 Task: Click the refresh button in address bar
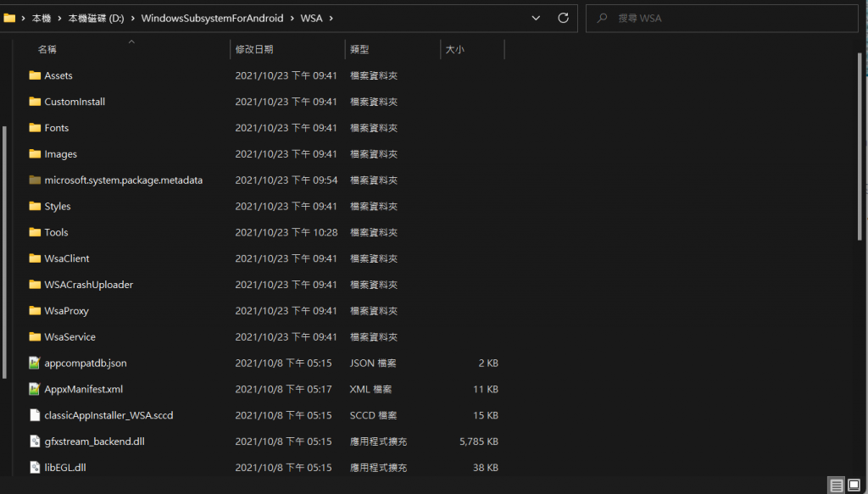[x=563, y=18]
